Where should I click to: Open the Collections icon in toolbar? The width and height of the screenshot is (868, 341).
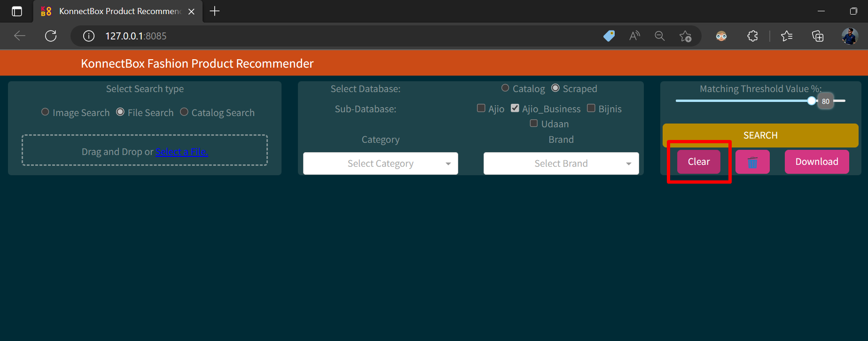click(818, 36)
